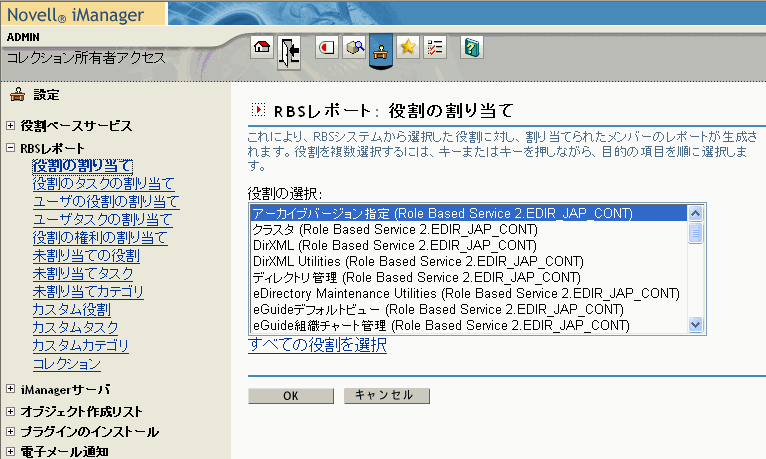Click the オブジェクト作成リスト heading text
The image size is (766, 459).
click(x=81, y=412)
